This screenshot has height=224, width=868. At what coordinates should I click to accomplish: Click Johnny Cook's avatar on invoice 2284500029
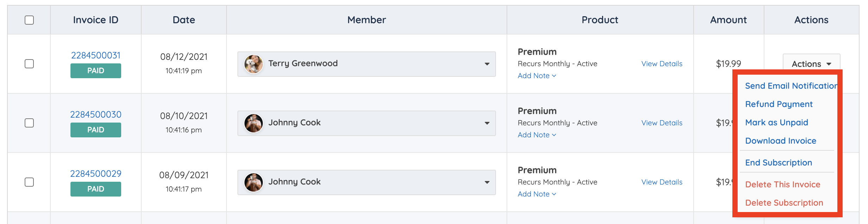tap(254, 182)
